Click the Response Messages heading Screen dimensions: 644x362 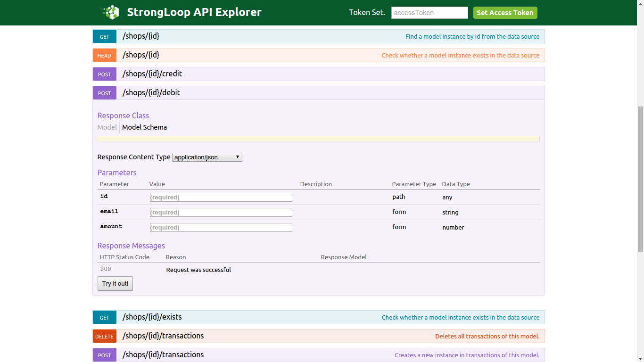point(131,246)
